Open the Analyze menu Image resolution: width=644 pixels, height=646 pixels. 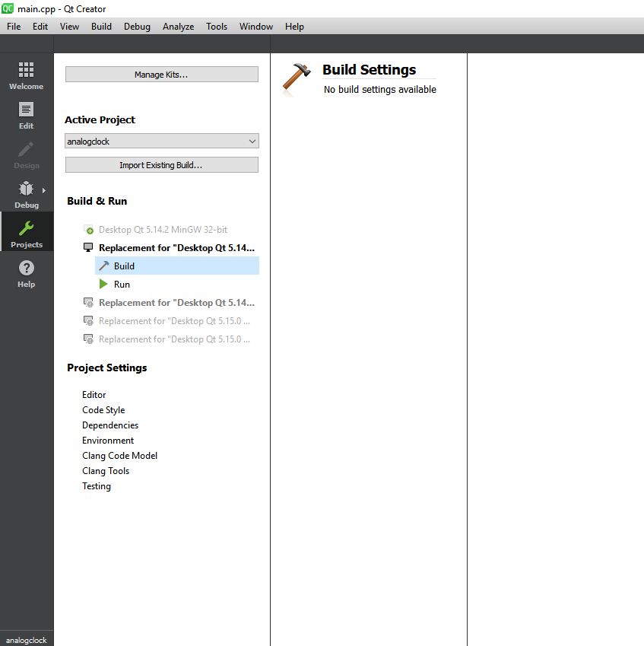click(178, 27)
